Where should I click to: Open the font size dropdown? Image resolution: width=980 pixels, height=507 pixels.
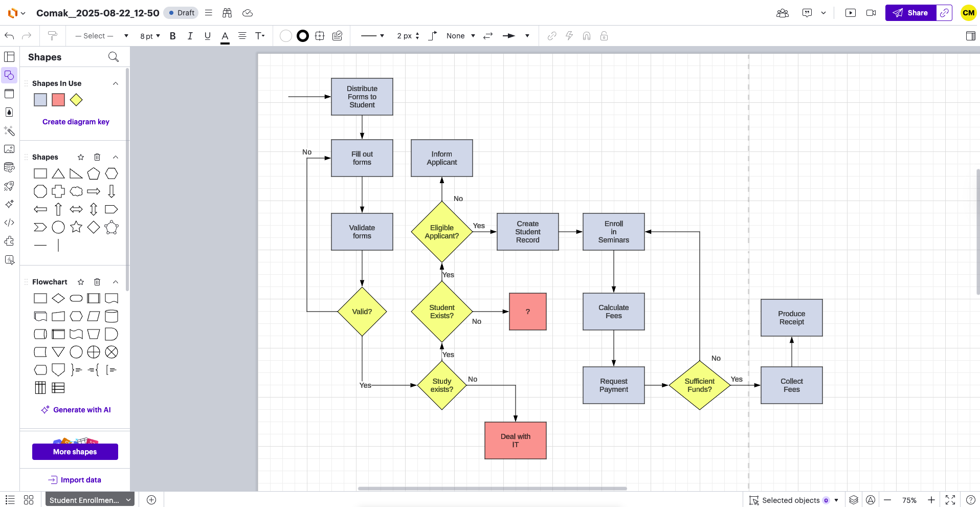coord(150,36)
